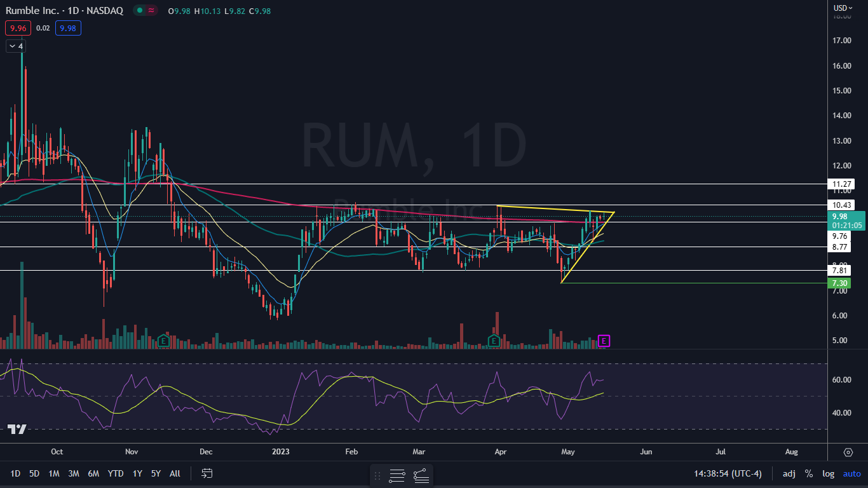Select the trend line path tool

pos(421,475)
